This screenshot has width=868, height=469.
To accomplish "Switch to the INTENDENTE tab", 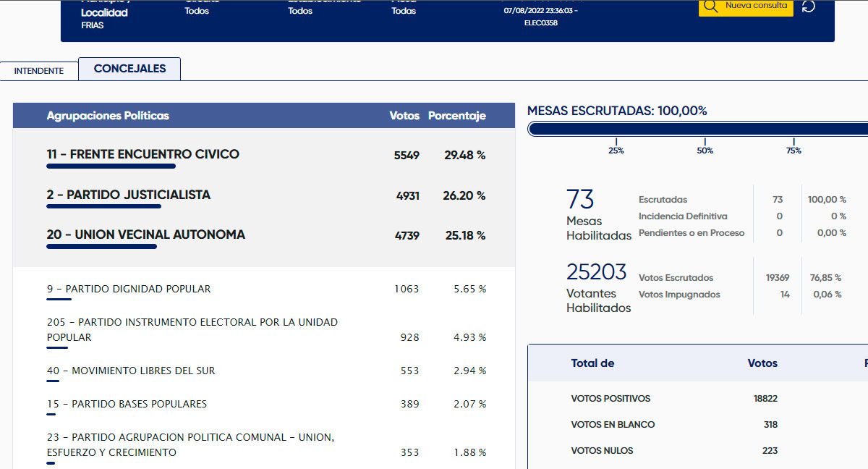I will (39, 71).
